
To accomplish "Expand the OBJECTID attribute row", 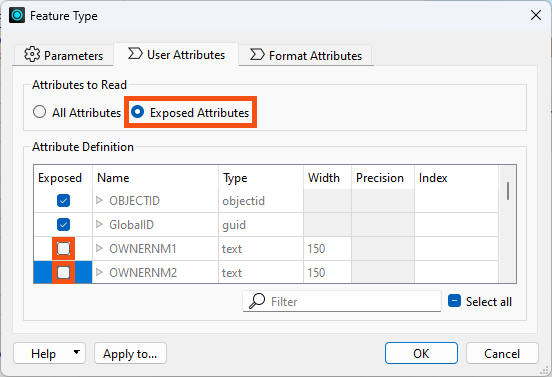I will point(99,200).
